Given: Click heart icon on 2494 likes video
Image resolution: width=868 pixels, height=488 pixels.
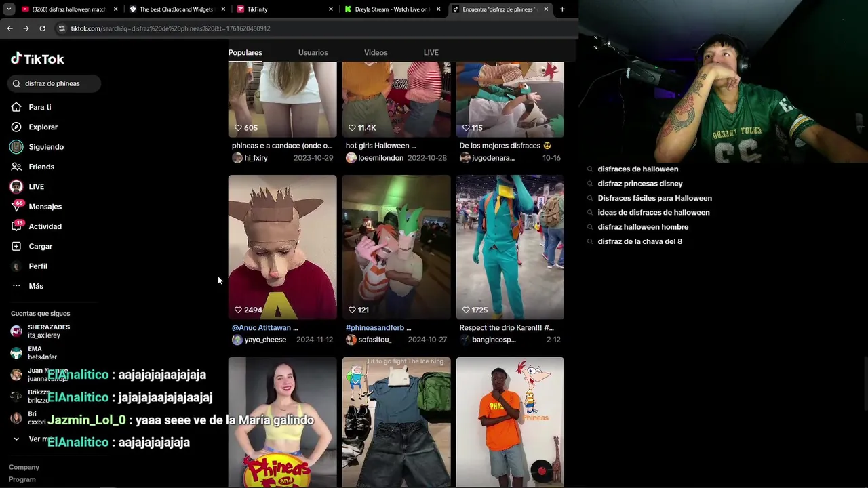Looking at the screenshot, I should pyautogui.click(x=238, y=310).
